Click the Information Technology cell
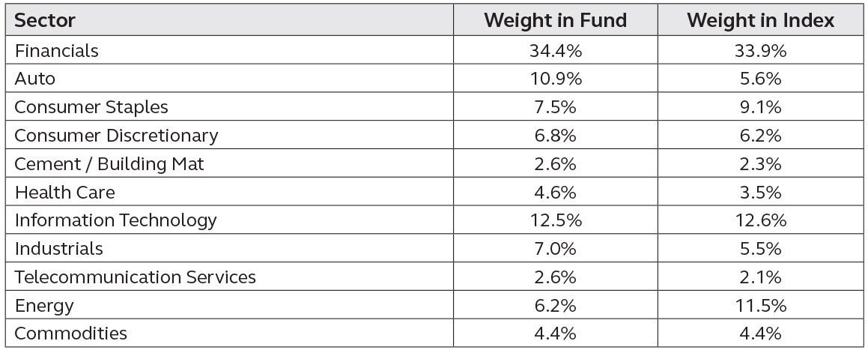 (x=115, y=220)
